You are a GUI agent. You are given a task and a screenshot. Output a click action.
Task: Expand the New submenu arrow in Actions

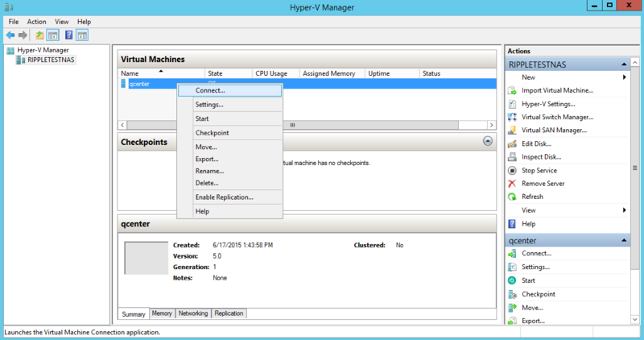pos(625,77)
